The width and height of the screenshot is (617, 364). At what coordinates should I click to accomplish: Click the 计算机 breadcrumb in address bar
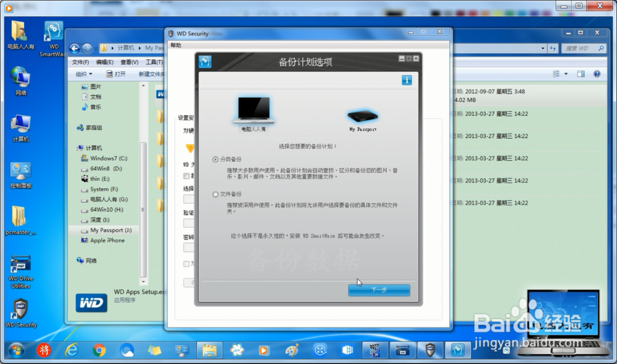[x=125, y=48]
